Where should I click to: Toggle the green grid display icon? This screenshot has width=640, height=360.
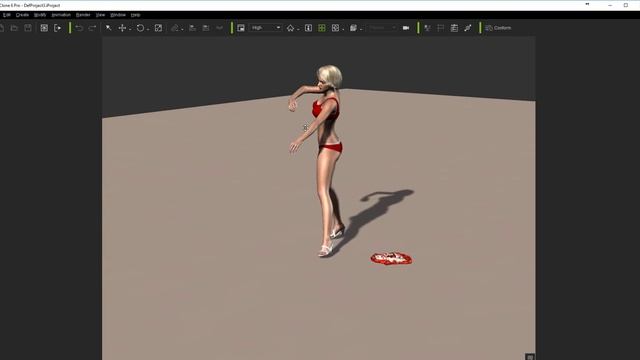point(322,28)
